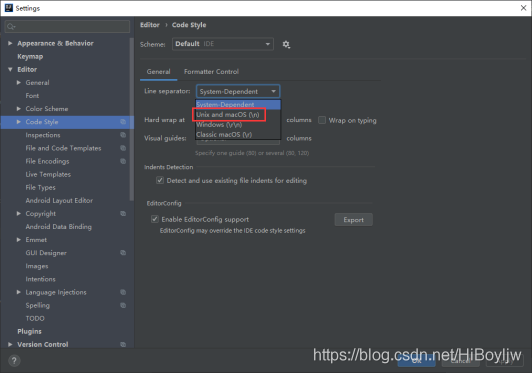Screen dimensions: 532x374
Task: Open Plugins settings page
Action: coord(29,332)
